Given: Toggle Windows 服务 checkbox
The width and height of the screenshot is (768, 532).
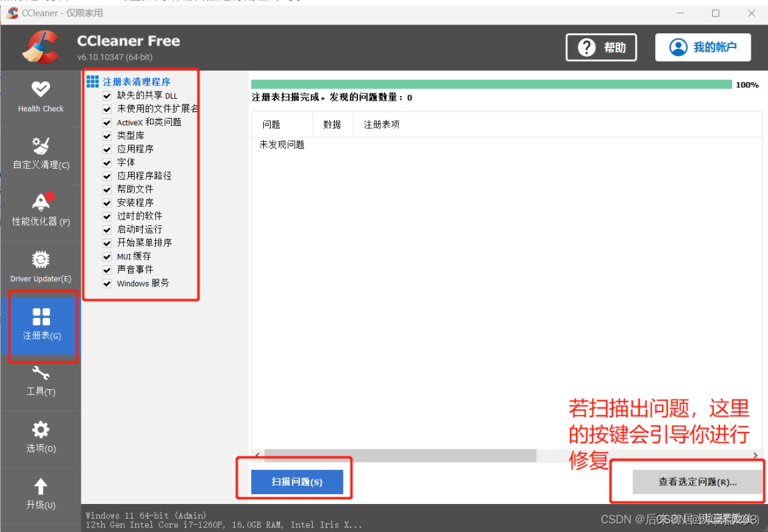Looking at the screenshot, I should coord(107,283).
